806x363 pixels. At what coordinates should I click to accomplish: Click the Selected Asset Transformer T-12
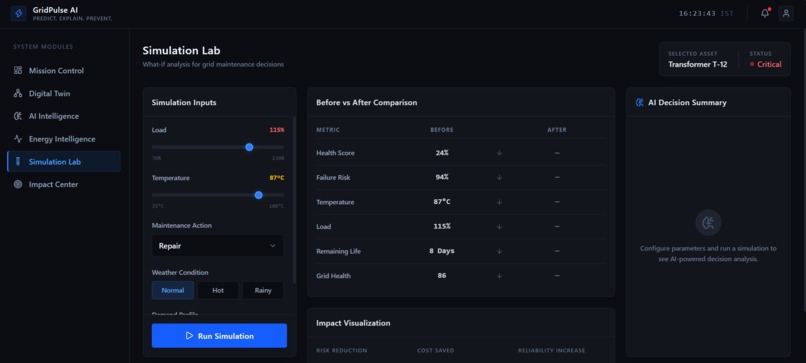[x=698, y=64]
